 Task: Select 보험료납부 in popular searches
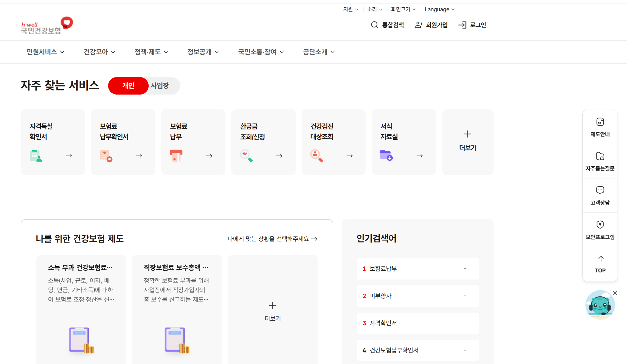click(383, 269)
